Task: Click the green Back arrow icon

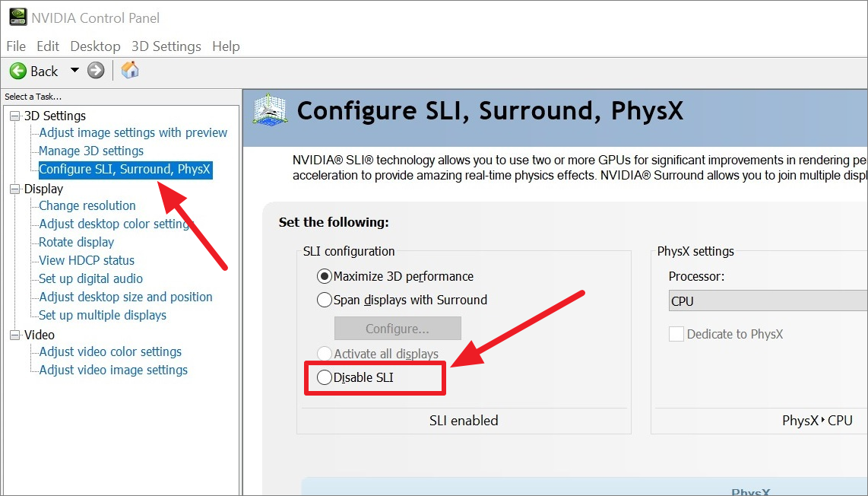Action: (x=18, y=71)
